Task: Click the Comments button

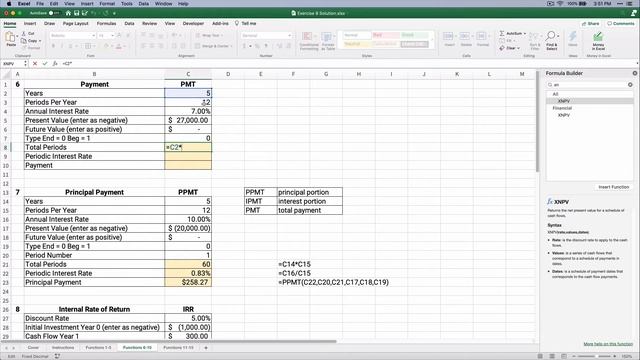Action: pyautogui.click(x=620, y=24)
